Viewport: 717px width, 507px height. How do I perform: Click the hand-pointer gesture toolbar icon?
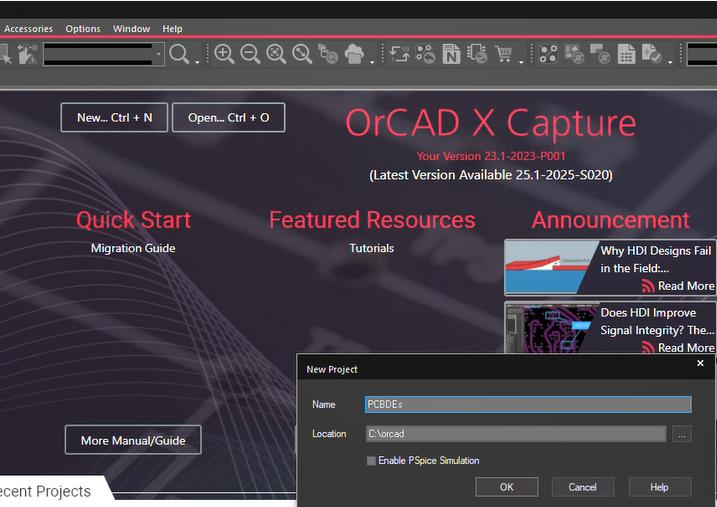click(27, 54)
